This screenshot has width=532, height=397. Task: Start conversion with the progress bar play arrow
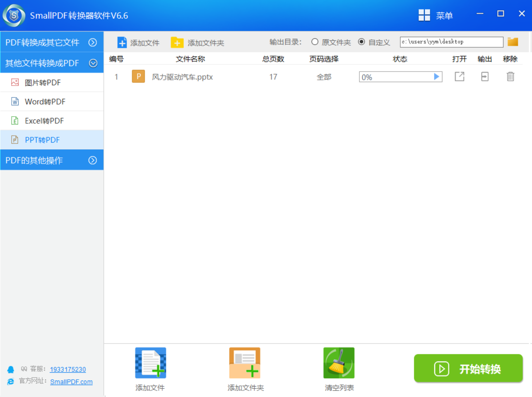pos(436,77)
